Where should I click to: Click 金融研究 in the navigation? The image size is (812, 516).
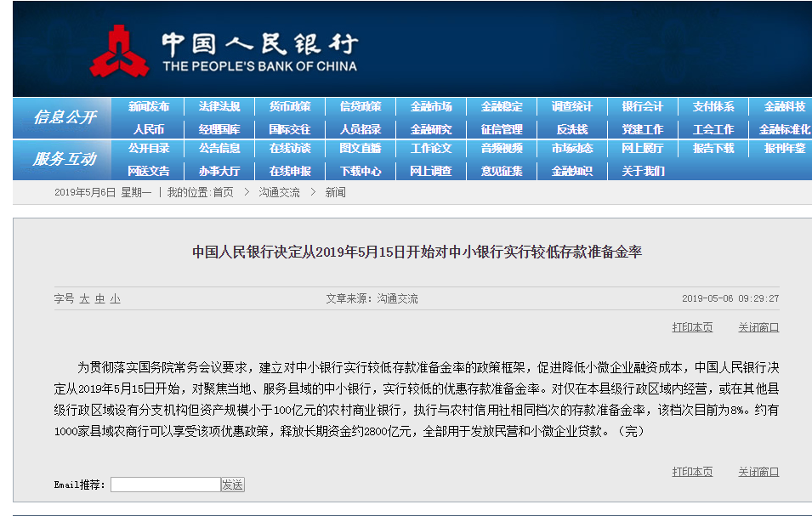pyautogui.click(x=431, y=129)
